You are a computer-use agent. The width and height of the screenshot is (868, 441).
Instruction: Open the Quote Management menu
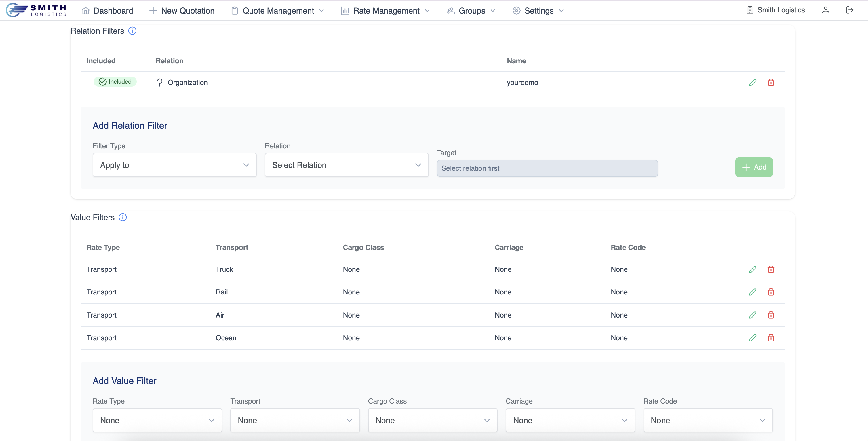coord(278,11)
